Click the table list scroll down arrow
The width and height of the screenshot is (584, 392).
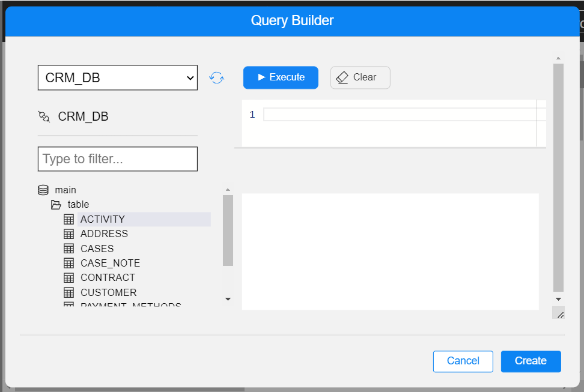click(x=228, y=298)
